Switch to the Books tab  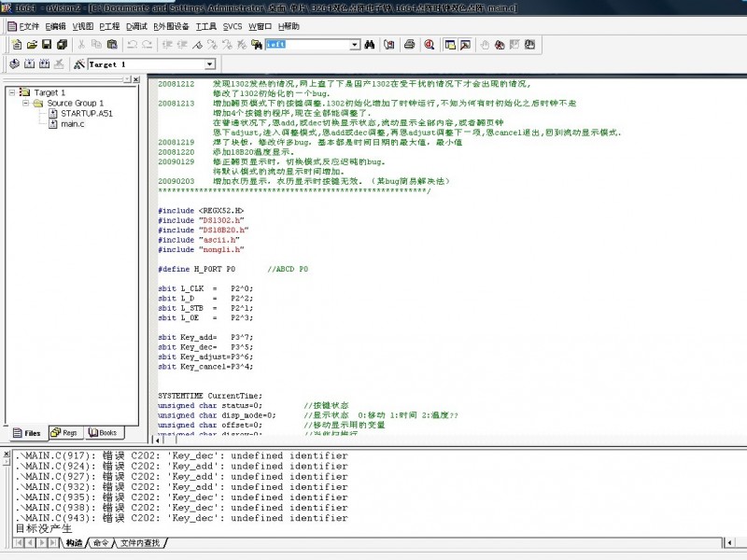102,433
